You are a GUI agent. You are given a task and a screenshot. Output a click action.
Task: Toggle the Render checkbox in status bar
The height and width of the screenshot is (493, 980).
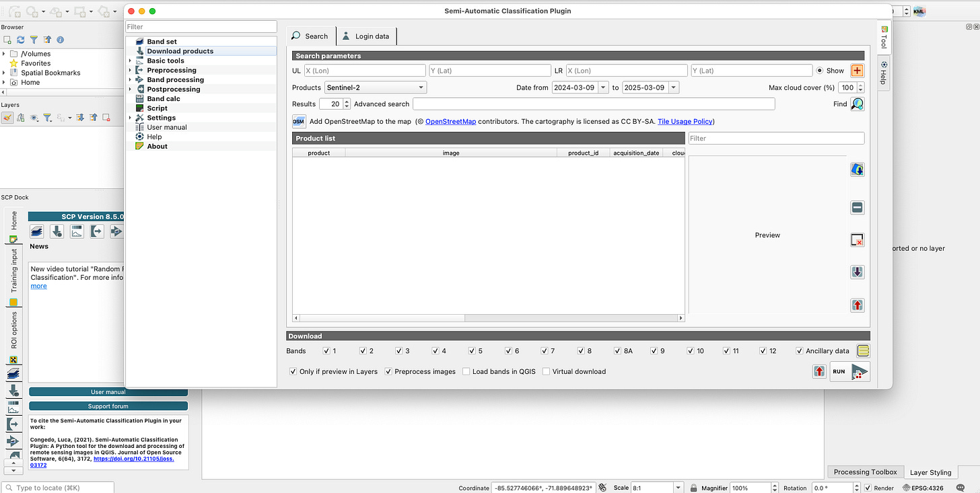pyautogui.click(x=869, y=488)
